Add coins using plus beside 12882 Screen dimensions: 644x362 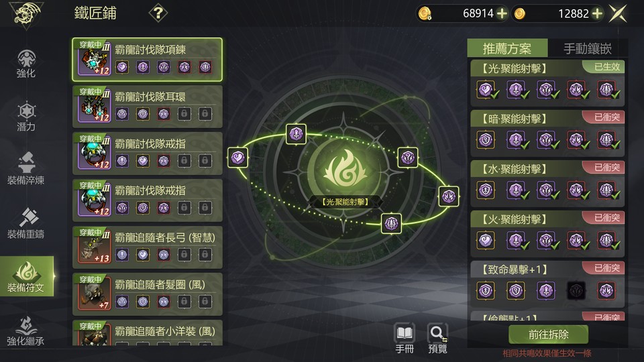pos(597,13)
